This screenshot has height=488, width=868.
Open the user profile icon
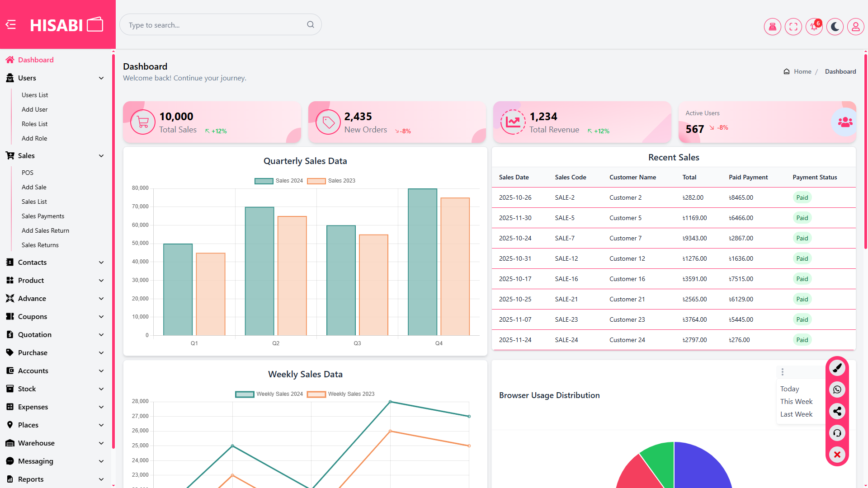[855, 27]
